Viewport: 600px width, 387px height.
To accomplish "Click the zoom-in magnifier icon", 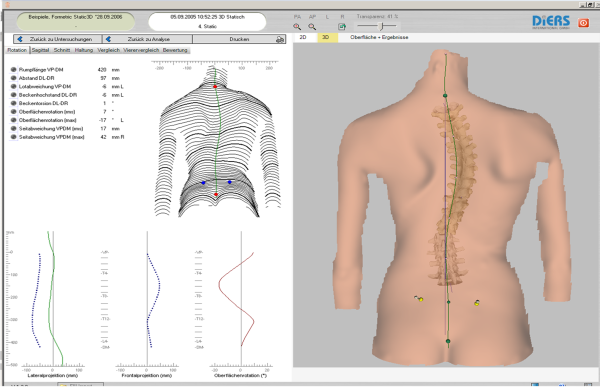I will click(x=297, y=26).
